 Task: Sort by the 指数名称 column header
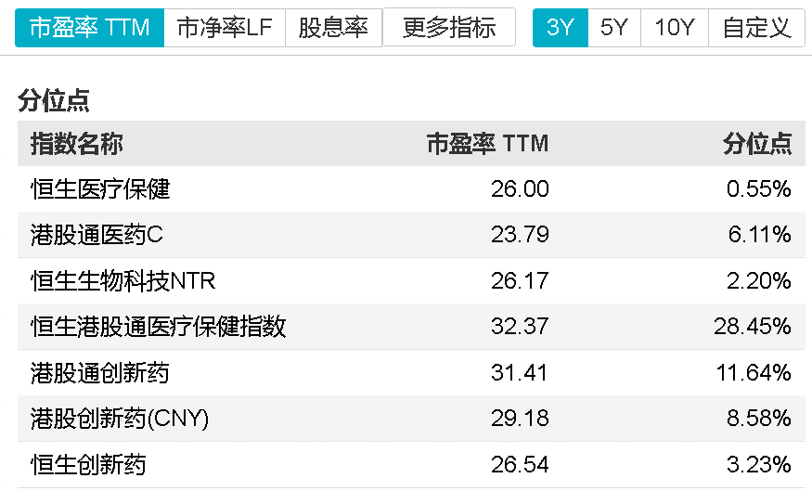(77, 144)
